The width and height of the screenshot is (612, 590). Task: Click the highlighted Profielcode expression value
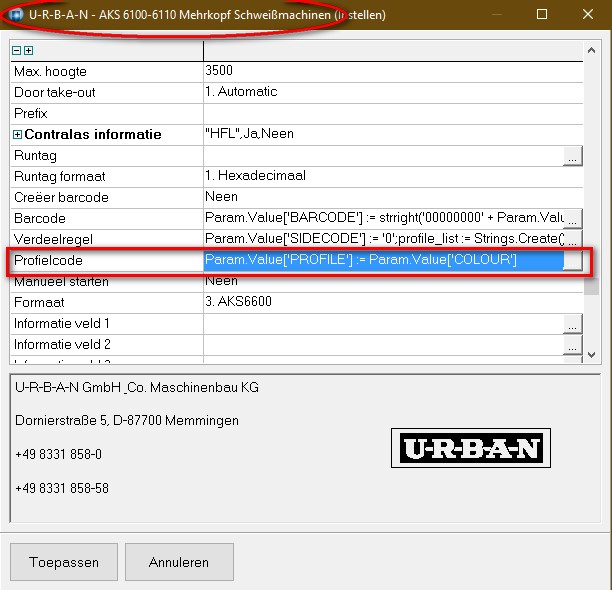[x=384, y=260]
